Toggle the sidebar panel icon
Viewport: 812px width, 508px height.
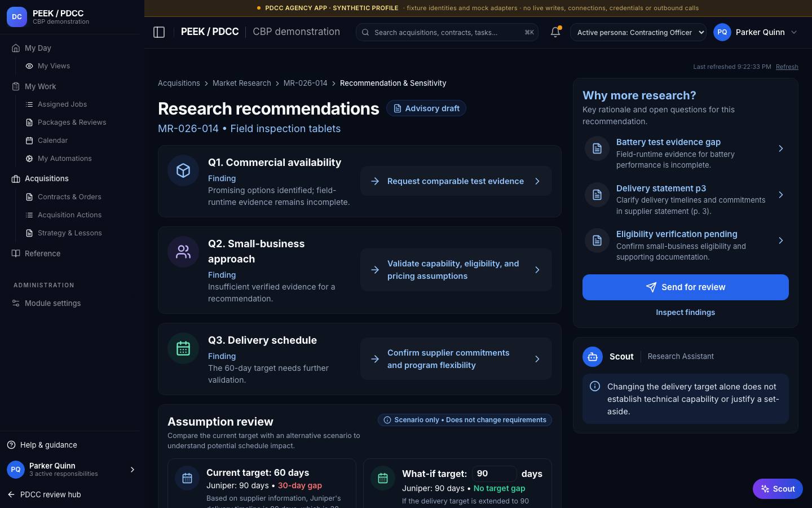click(159, 32)
